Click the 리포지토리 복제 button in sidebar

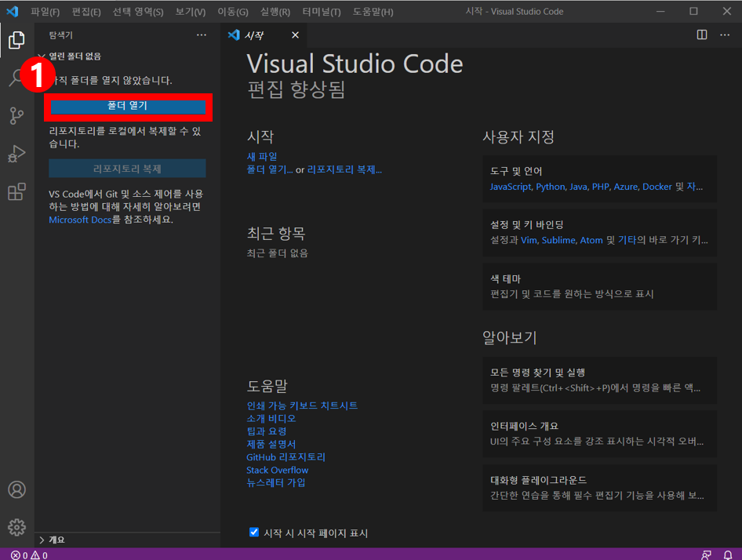127,169
